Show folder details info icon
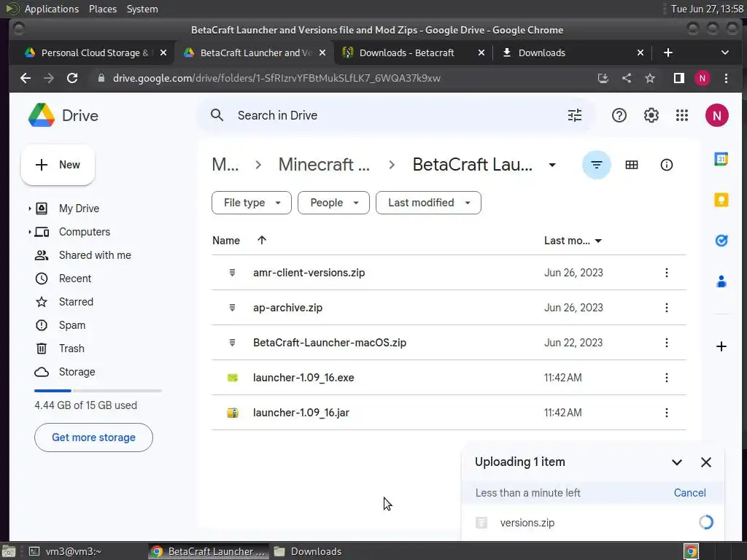This screenshot has height=560, width=747. (x=666, y=165)
